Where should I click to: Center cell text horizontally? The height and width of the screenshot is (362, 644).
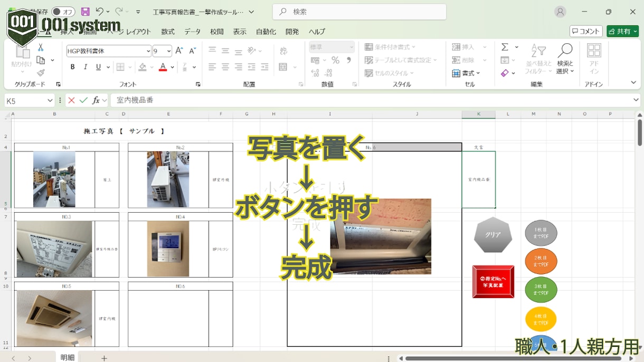[225, 67]
